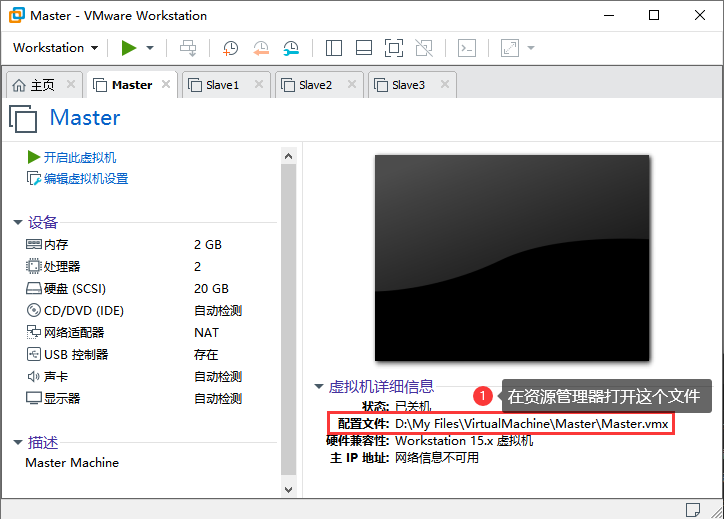The height and width of the screenshot is (519, 724).
Task: Open the snapshot manager icon
Action: click(291, 48)
